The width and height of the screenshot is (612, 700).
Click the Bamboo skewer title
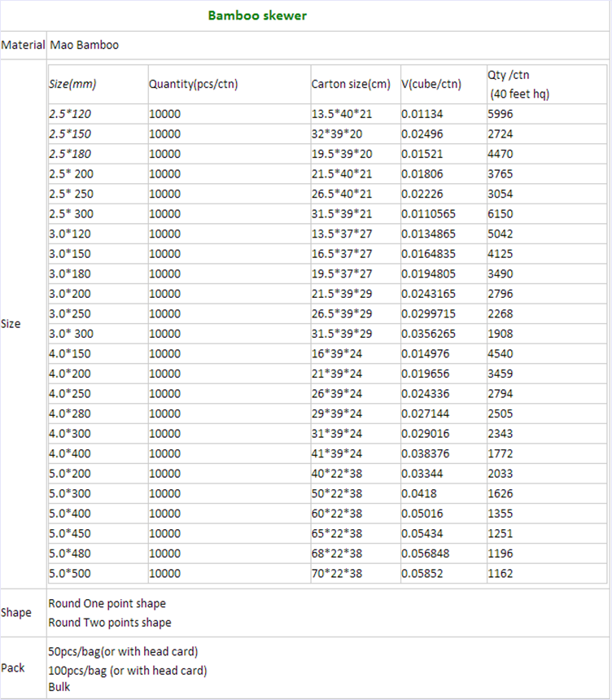pyautogui.click(x=257, y=15)
